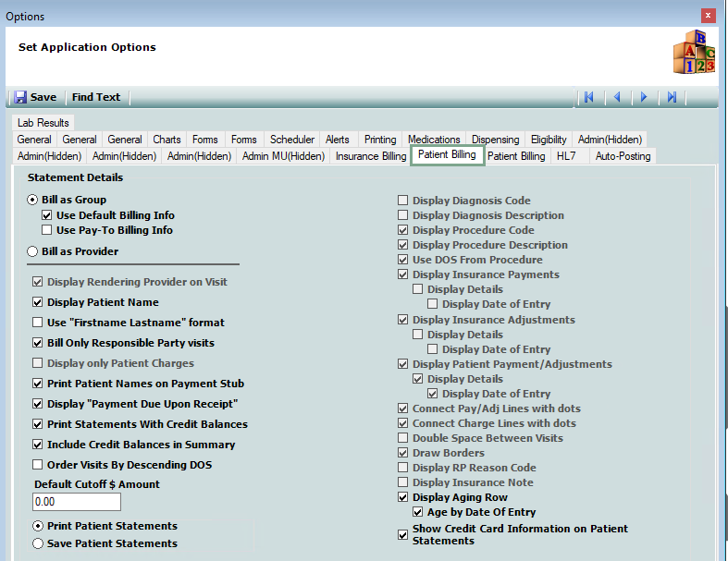Close the Options window

[708, 16]
